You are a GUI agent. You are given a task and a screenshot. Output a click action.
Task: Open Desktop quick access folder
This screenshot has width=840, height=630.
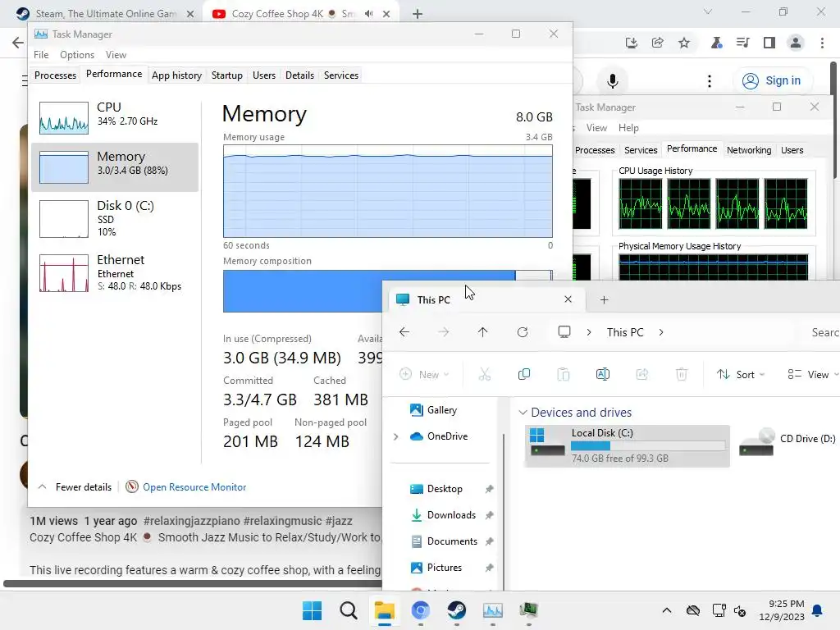(x=444, y=489)
